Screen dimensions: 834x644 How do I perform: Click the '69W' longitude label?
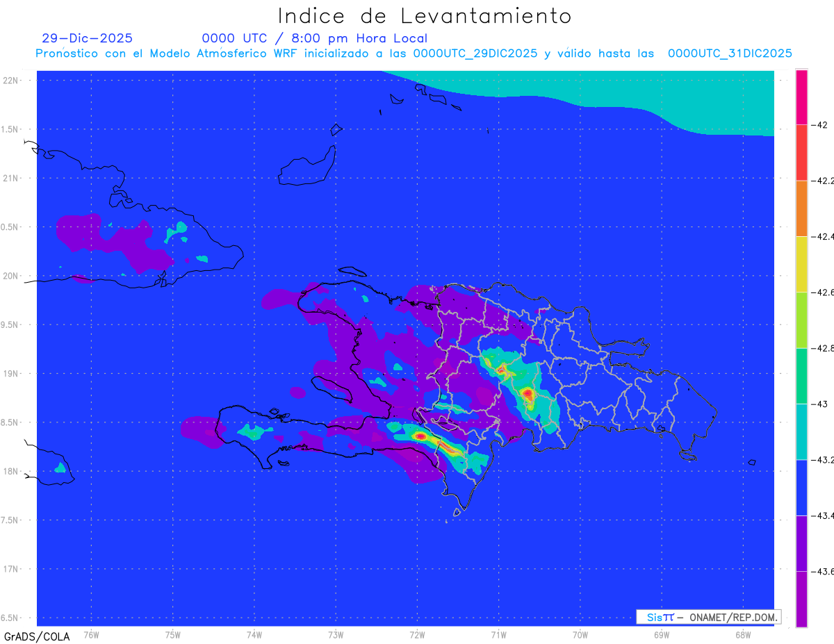point(661,634)
